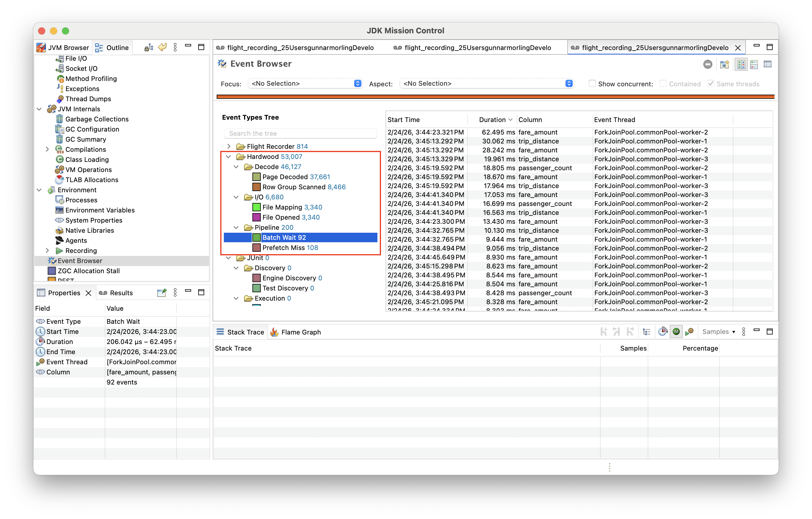Enable the Show concurrent checkbox
This screenshot has width=812, height=519.
point(592,83)
